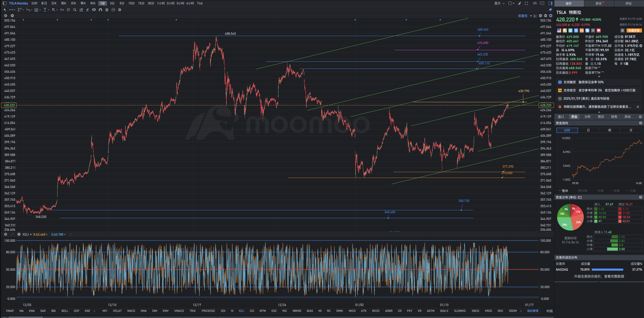The image size is (644, 318).
Task: Open the KDJ indicator selector dropdown
Action: (27, 234)
